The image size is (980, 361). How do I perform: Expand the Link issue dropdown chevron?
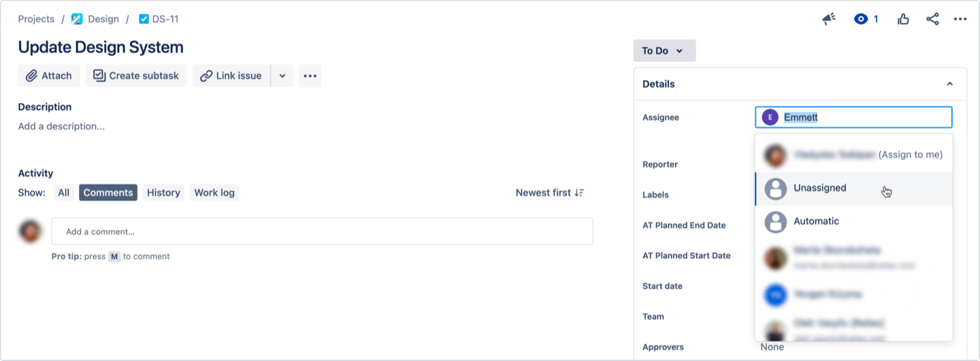(x=282, y=75)
